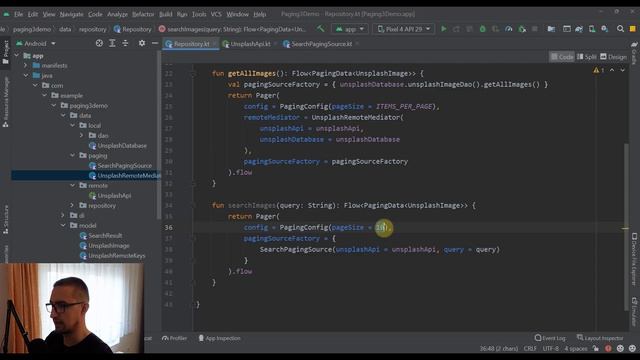Toggle the read-only lock icon in the status bar
Viewport: 640px width, 360px height.
(596, 349)
